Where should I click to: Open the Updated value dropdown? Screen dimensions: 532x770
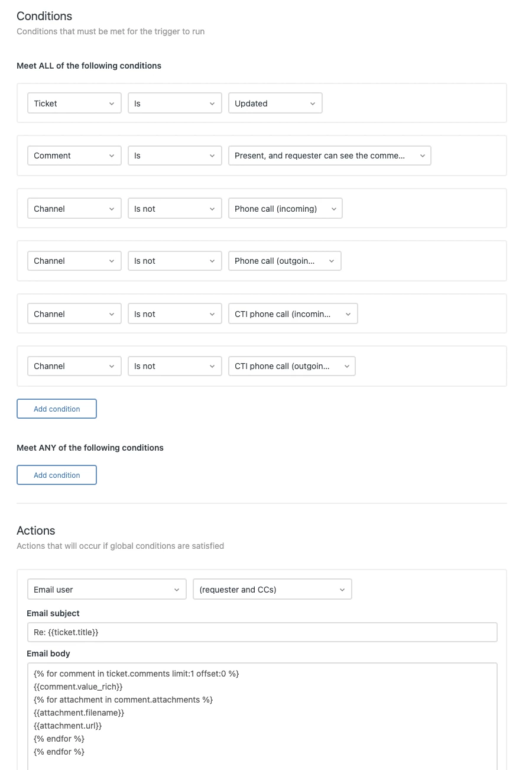[275, 103]
